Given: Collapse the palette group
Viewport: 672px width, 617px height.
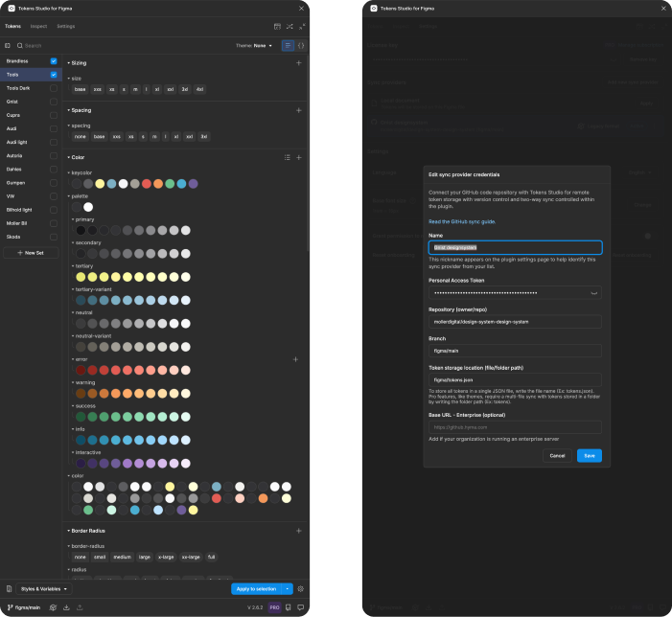Looking at the screenshot, I should pyautogui.click(x=78, y=196).
